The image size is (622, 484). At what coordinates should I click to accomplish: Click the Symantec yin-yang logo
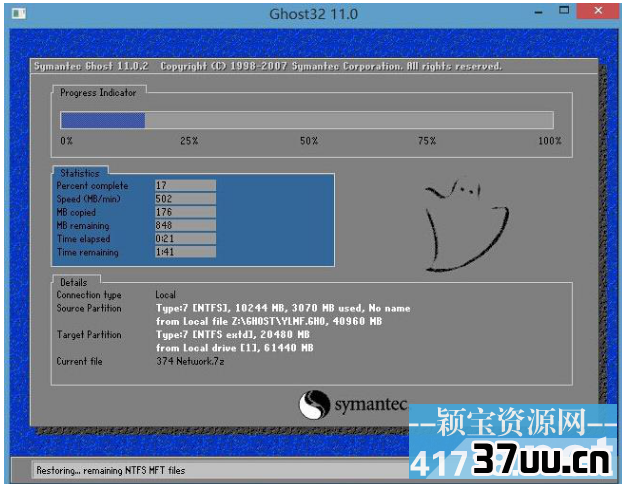click(314, 404)
